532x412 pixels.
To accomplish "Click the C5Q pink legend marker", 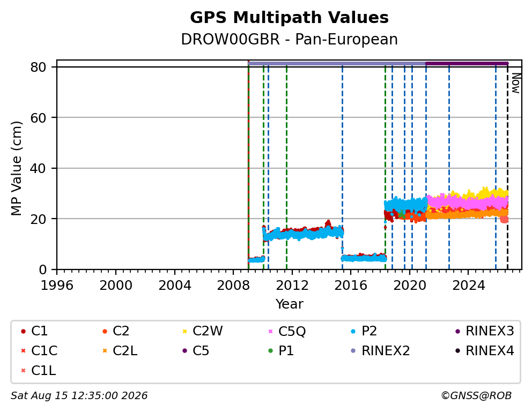I will point(270,331).
